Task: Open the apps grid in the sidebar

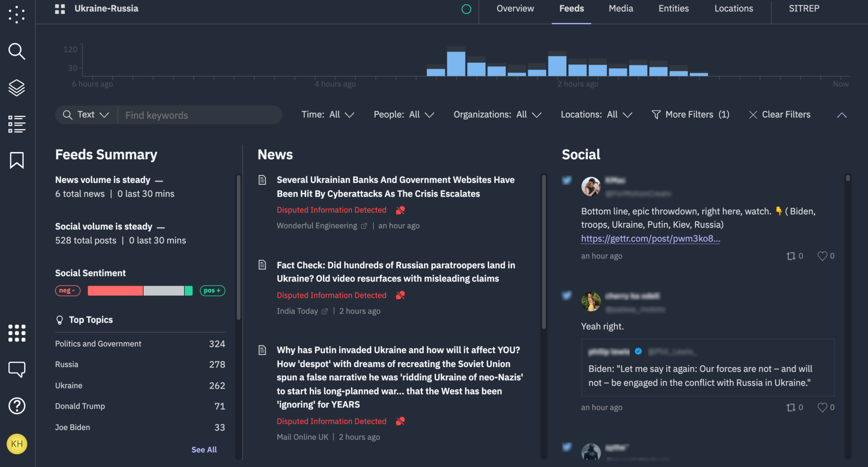Action: [x=17, y=333]
